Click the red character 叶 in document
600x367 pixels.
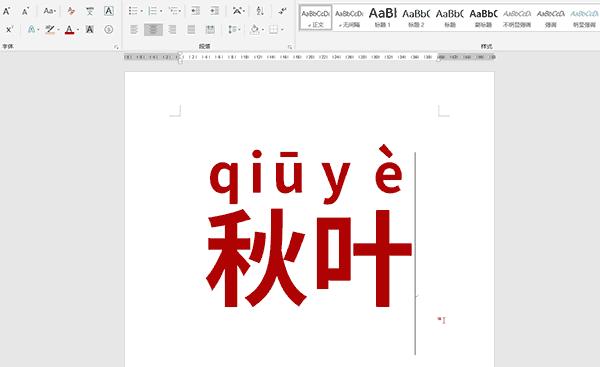pyautogui.click(x=364, y=258)
